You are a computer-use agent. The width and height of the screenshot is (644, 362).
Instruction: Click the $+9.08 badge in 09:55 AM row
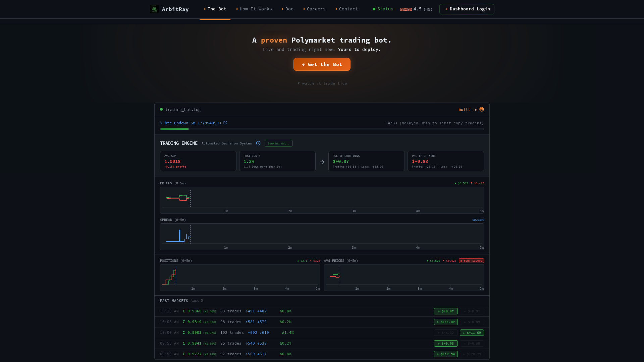(446, 344)
